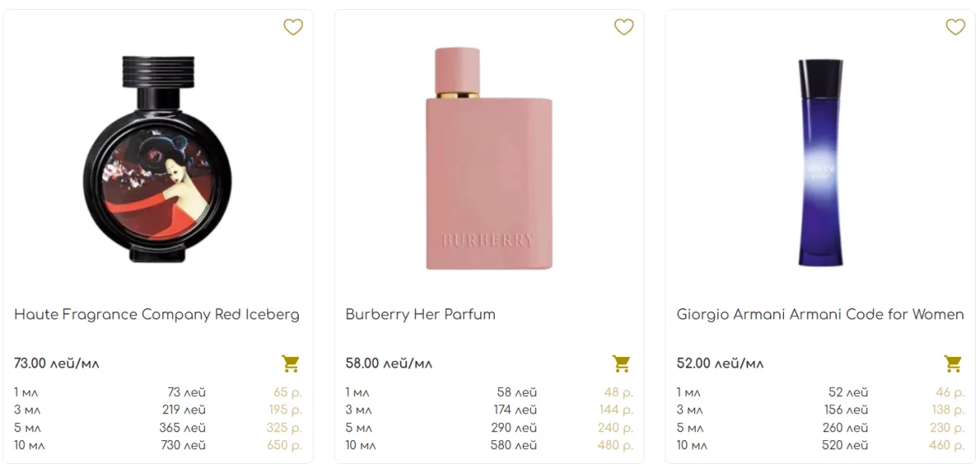Select 5 мл Burberry Her option, 290 лей
The height and width of the screenshot is (464, 980).
[489, 427]
